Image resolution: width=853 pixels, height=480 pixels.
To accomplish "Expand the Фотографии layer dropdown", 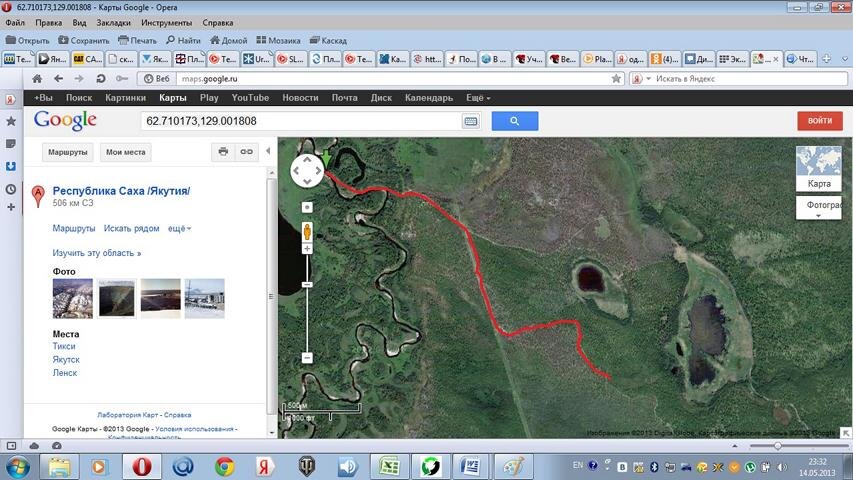I will click(818, 208).
